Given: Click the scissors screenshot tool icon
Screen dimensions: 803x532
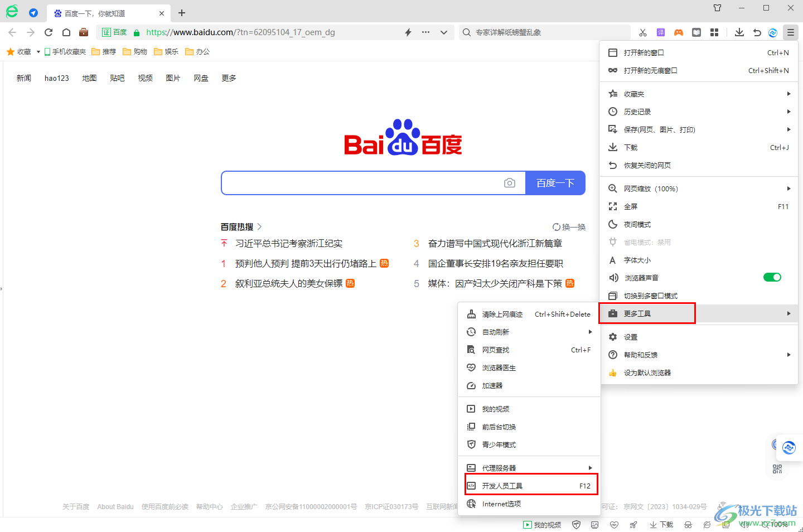Looking at the screenshot, I should [x=643, y=32].
